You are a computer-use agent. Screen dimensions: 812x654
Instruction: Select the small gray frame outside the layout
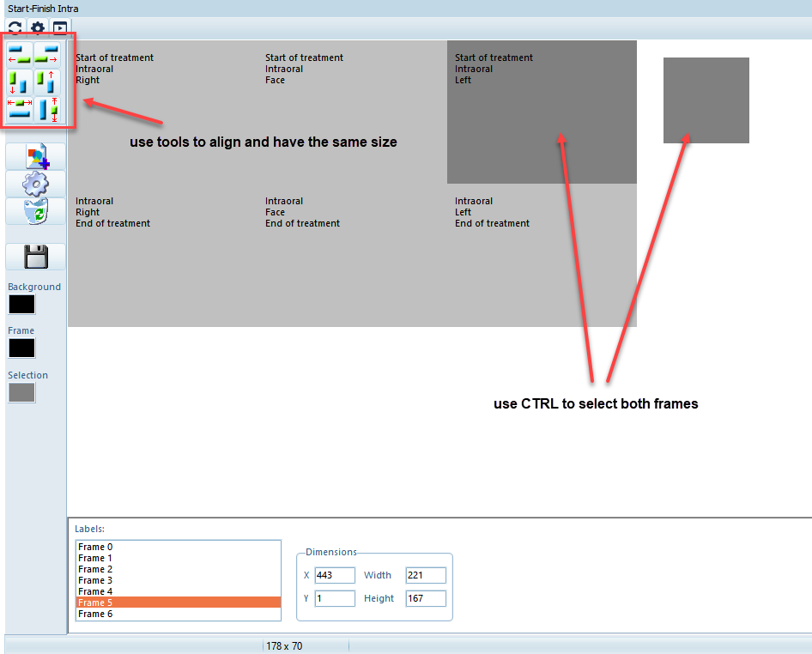706,100
